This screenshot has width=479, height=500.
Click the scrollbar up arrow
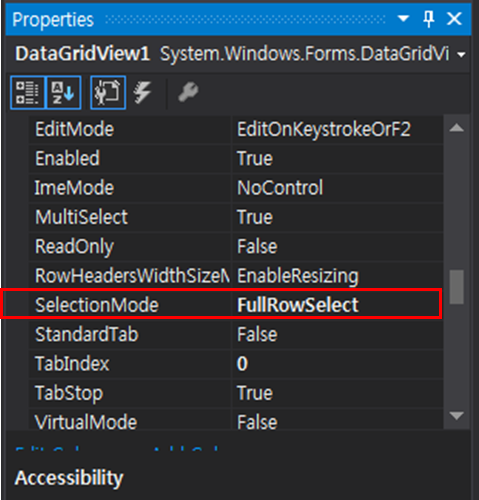tap(456, 127)
